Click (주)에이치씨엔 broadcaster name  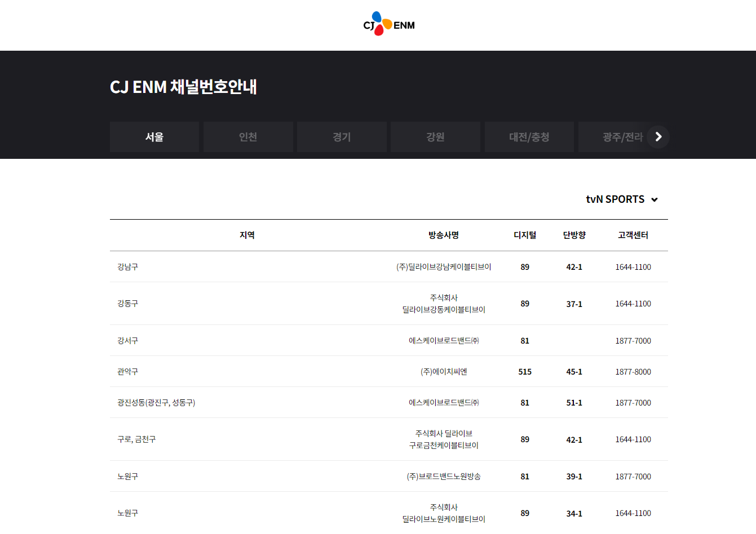444,372
